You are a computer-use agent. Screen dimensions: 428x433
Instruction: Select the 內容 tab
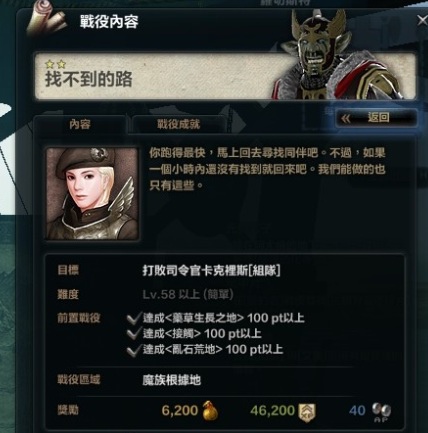(x=80, y=125)
